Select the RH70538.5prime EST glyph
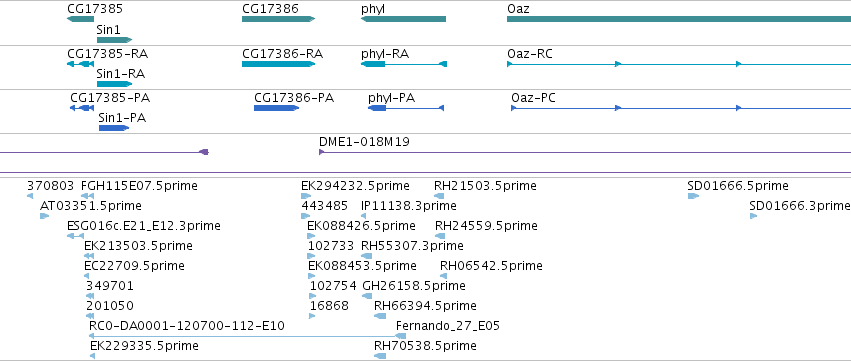 tap(380, 356)
